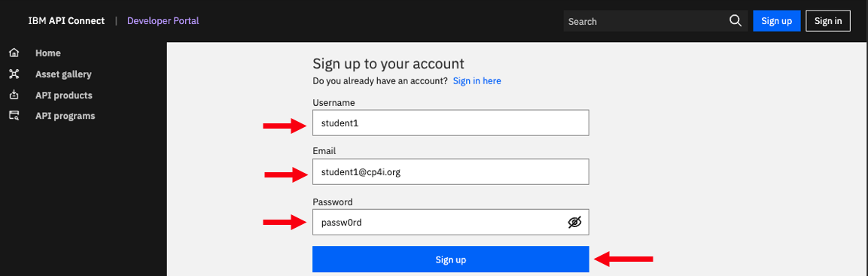Open Asset gallery in the sidebar

(64, 74)
